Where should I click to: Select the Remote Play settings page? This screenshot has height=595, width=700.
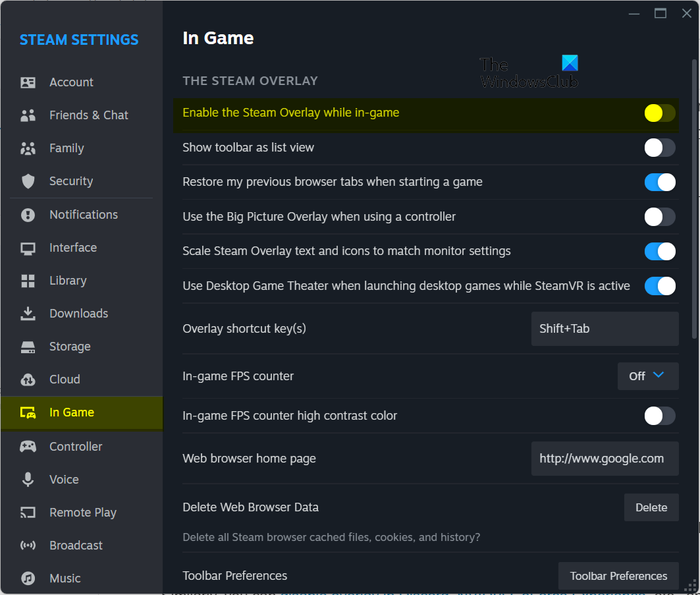(x=83, y=513)
